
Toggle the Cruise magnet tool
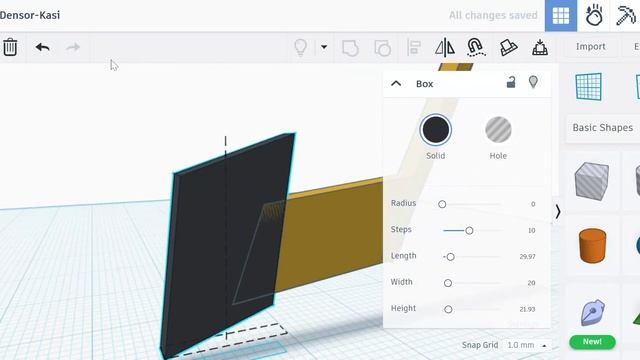click(476, 47)
